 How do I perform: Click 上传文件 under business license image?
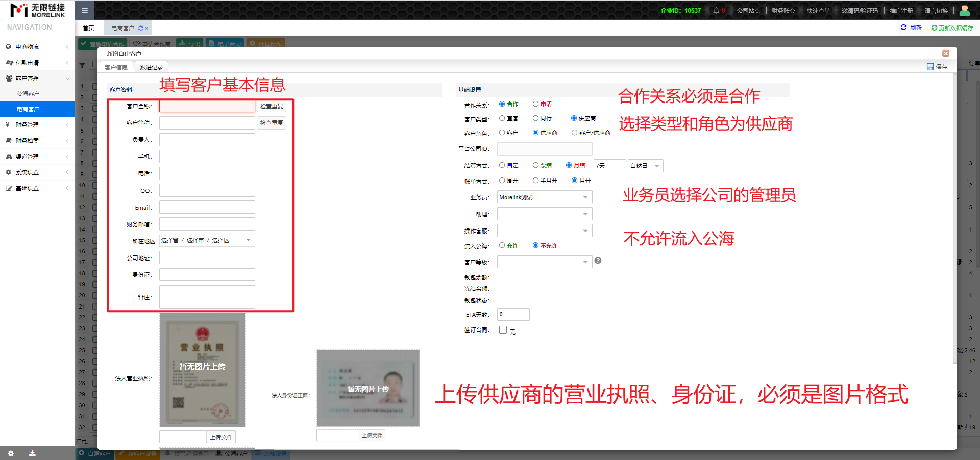coord(221,437)
